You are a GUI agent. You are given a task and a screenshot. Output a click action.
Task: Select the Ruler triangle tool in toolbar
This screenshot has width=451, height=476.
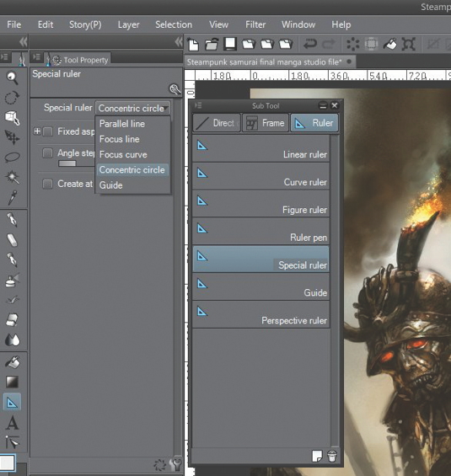tap(12, 403)
